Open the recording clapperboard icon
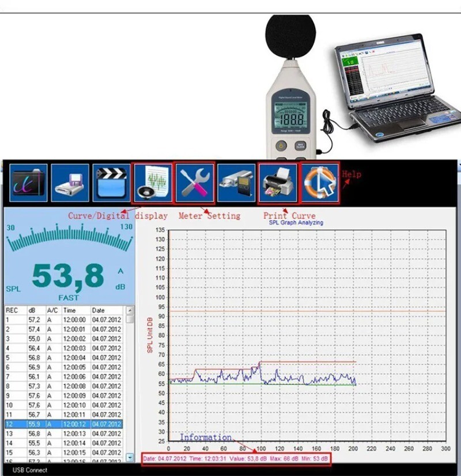 pos(112,182)
